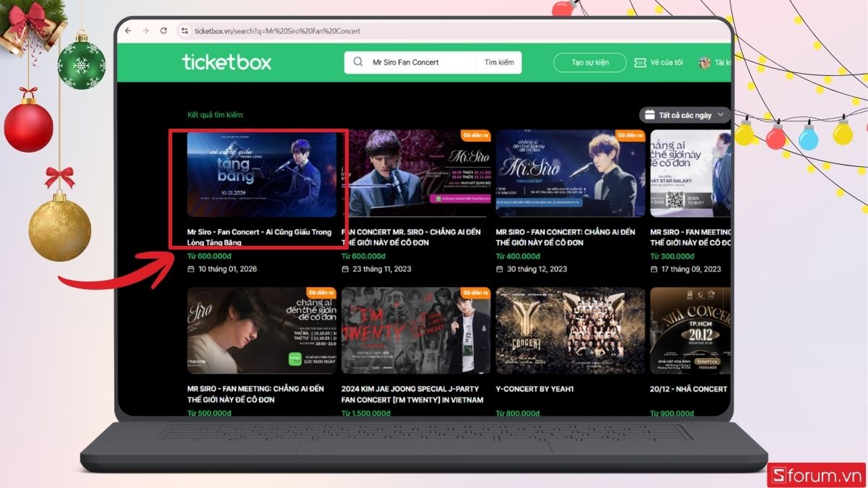This screenshot has width=868, height=488.
Task: Click the Kết quả tìm kiếm heading
Action: (x=216, y=115)
